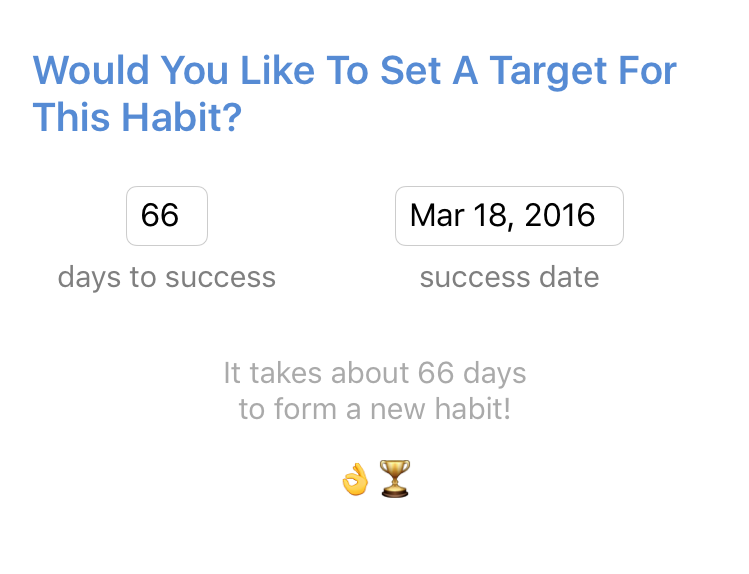The image size is (749, 574).
Task: Click the word 'Would' in the heading
Action: click(x=91, y=70)
